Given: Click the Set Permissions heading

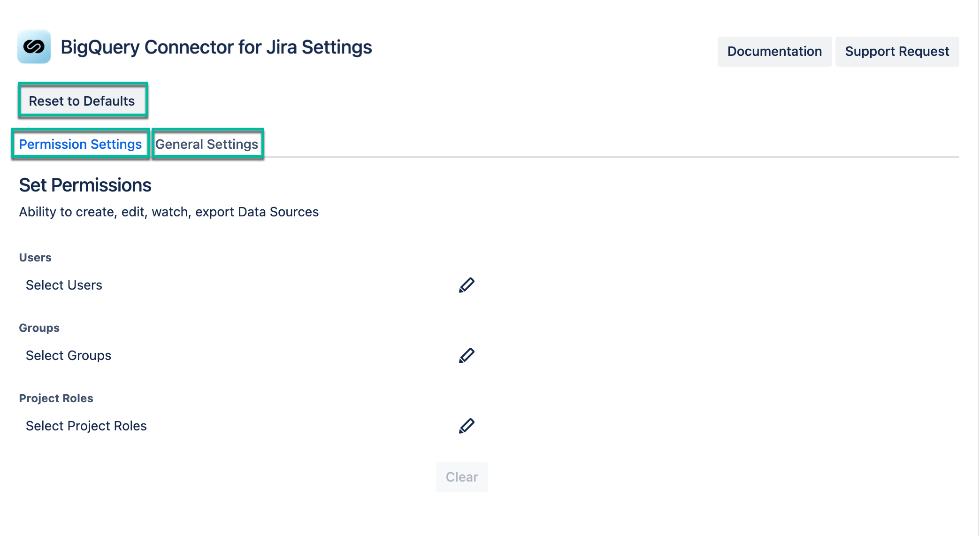Looking at the screenshot, I should click(85, 185).
